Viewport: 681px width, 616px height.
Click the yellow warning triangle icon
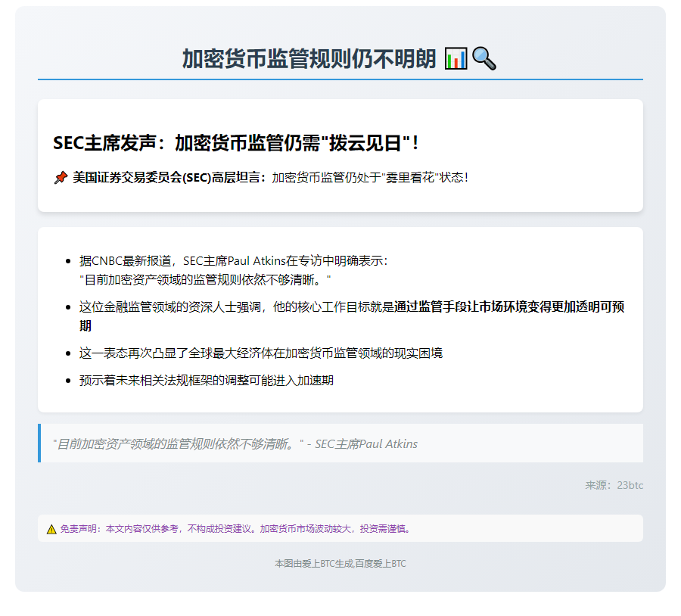(51, 529)
